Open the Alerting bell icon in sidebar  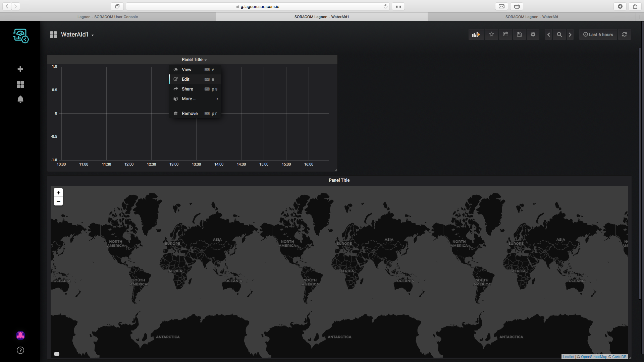pos(20,99)
